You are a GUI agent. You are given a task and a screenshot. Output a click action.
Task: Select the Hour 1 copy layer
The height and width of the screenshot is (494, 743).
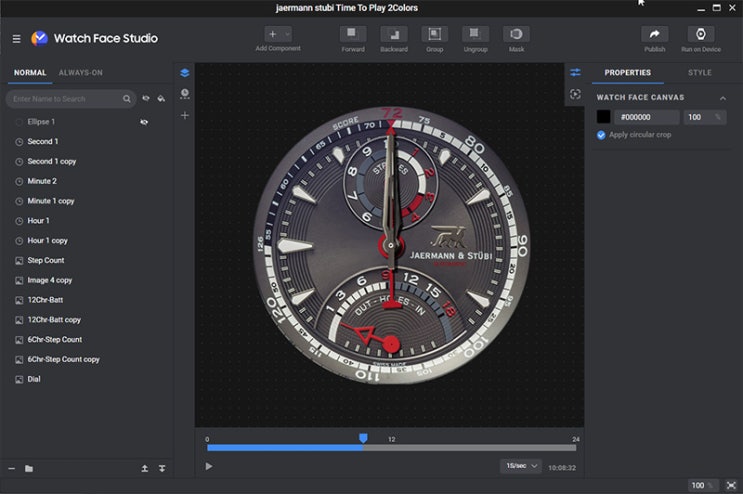47,241
